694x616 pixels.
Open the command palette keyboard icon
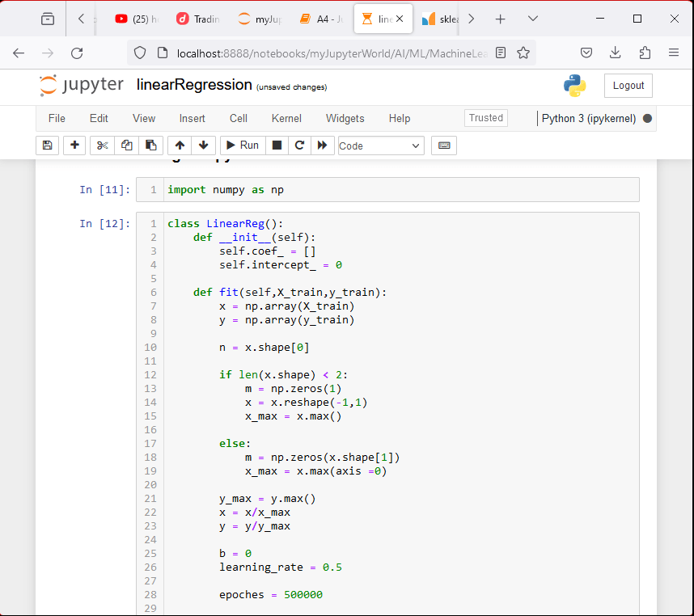(444, 146)
